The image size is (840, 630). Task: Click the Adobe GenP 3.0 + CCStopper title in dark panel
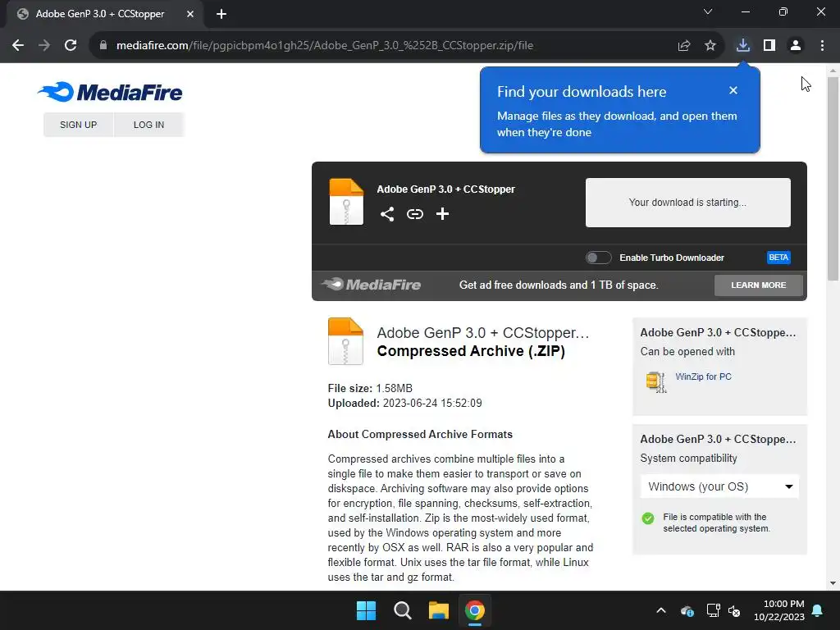445,189
